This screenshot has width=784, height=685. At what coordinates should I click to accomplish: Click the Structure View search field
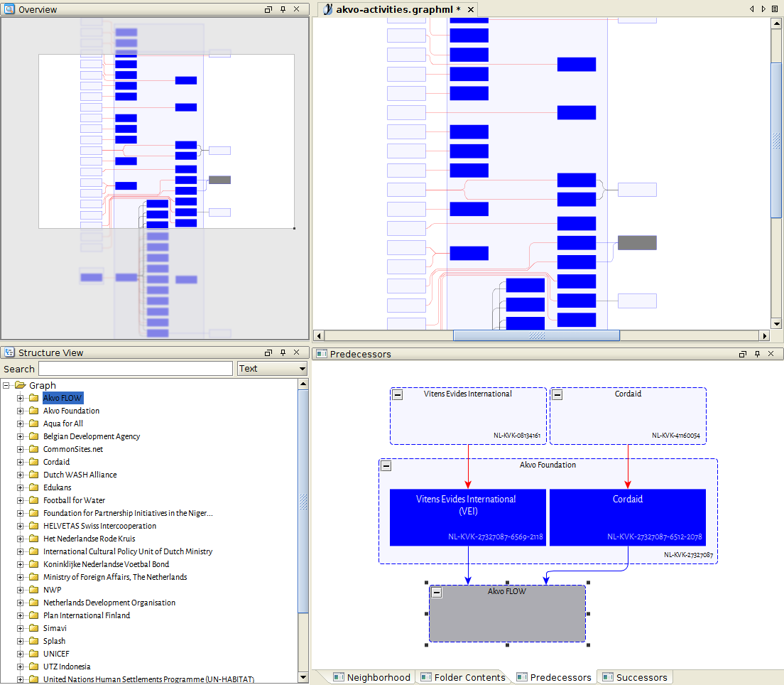[x=136, y=369]
